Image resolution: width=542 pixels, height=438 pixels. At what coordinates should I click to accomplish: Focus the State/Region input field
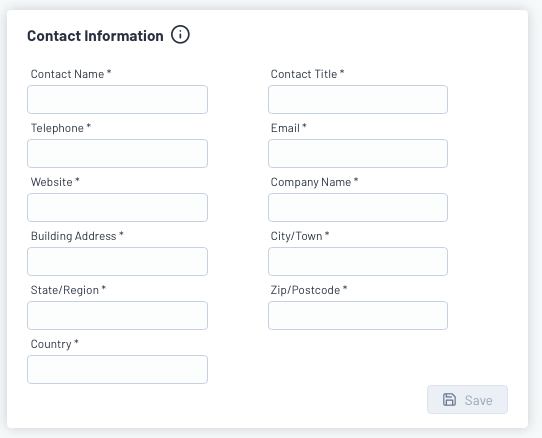tap(118, 315)
